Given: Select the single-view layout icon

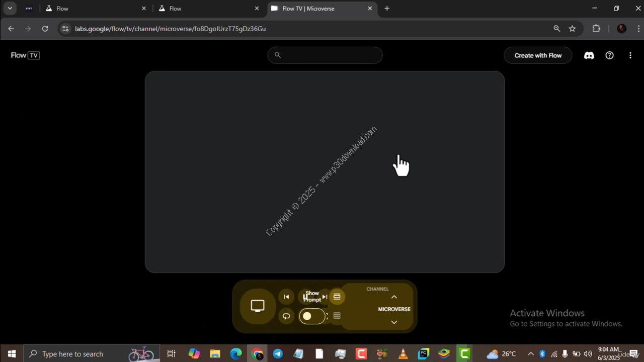Looking at the screenshot, I should [337, 297].
